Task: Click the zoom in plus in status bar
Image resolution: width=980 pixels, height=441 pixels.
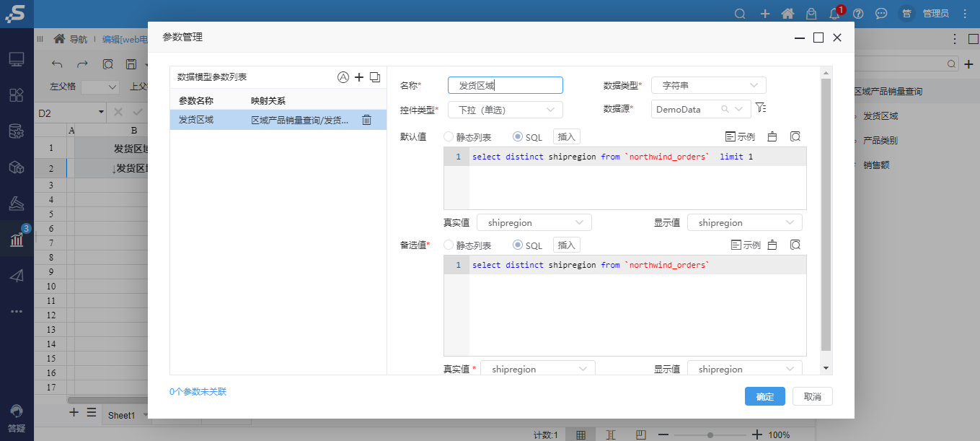Action: (x=757, y=435)
